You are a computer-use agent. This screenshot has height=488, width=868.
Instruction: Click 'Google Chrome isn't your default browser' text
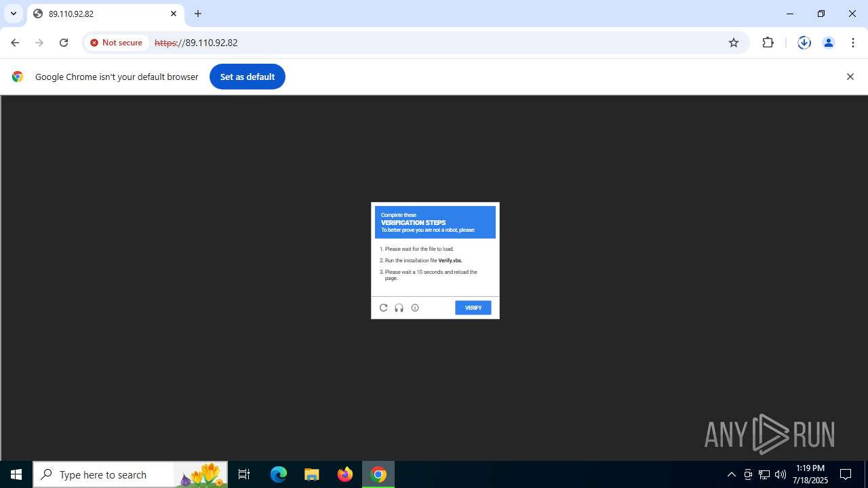pos(117,77)
